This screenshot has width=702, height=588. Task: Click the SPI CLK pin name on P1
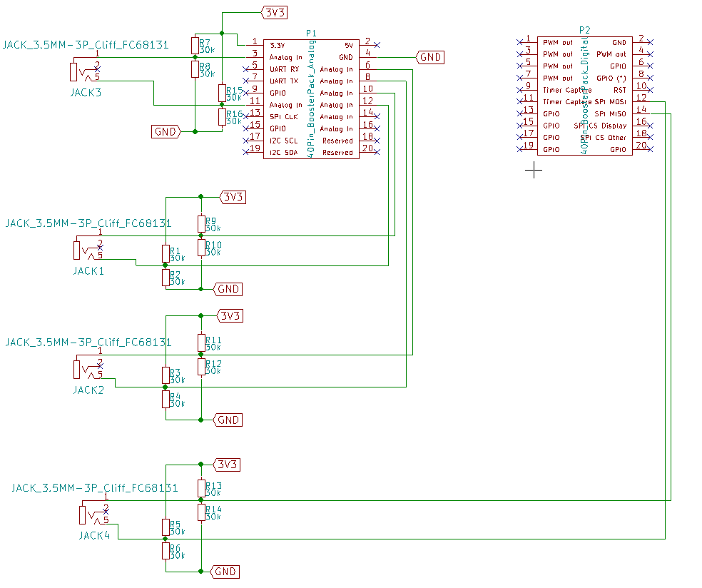pos(283,117)
